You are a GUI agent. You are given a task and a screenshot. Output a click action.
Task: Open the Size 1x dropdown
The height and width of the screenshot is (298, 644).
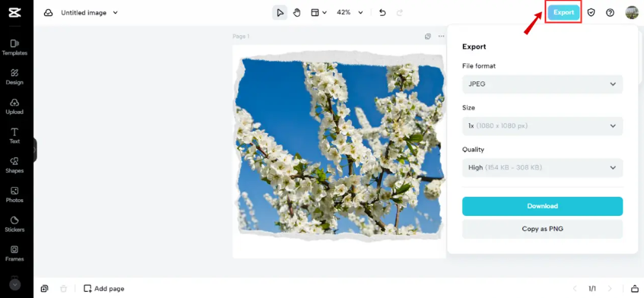[542, 126]
